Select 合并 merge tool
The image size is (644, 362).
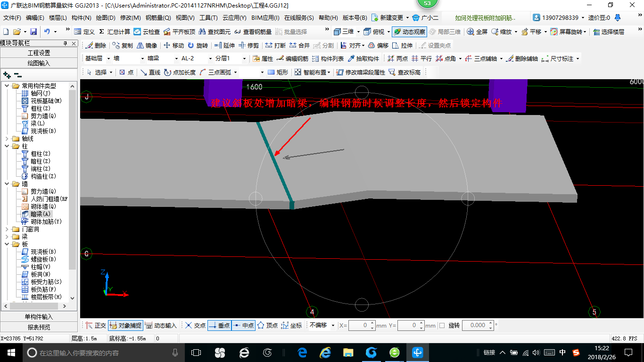pos(299,45)
